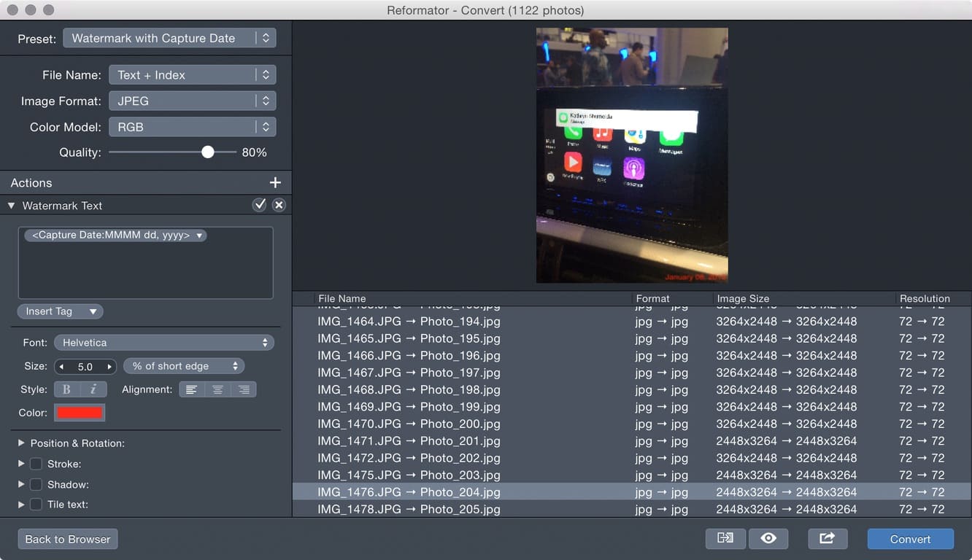Set watermark alignment to left
Viewport: 972px width, 560px height.
192,389
